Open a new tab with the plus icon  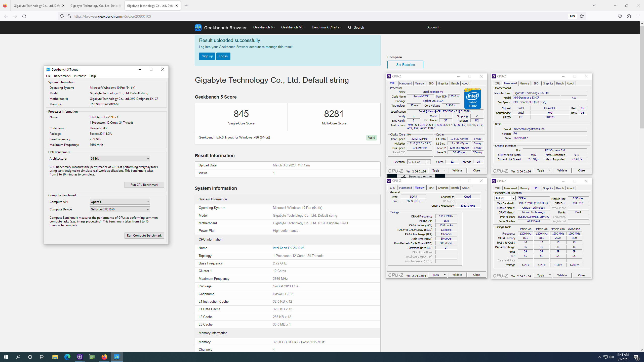(x=186, y=6)
